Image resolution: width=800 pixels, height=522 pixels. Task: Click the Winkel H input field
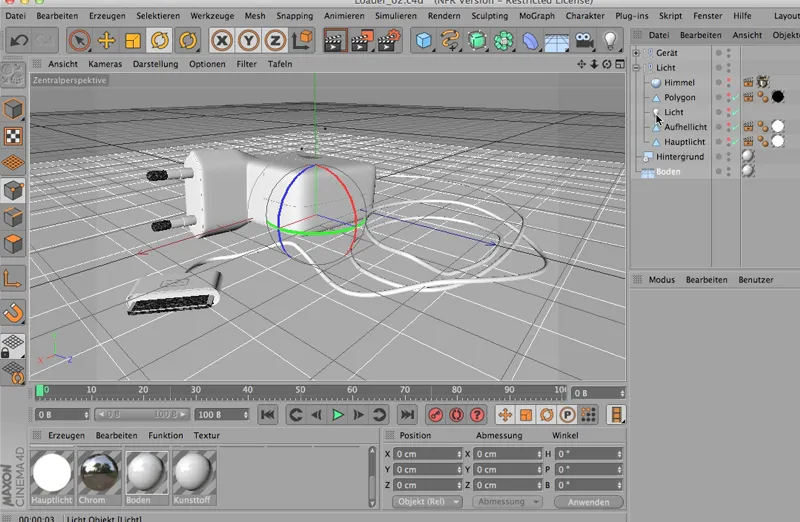click(x=589, y=454)
